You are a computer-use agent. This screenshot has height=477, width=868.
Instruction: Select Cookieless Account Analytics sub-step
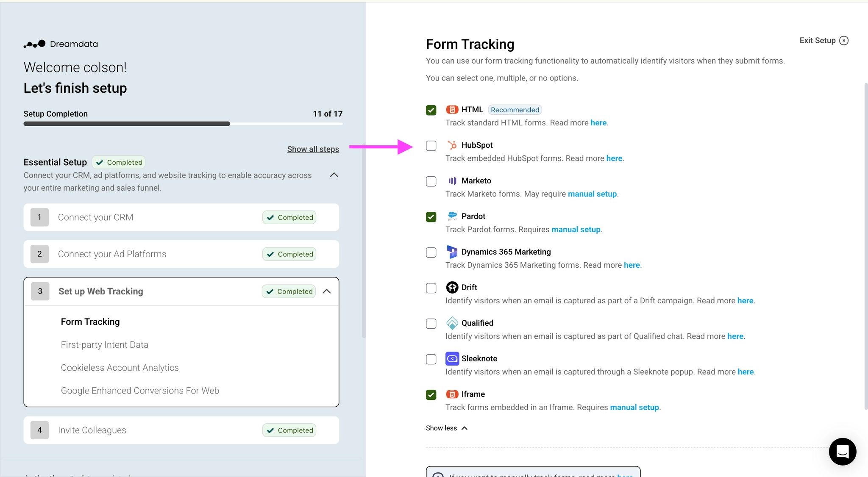coord(120,368)
